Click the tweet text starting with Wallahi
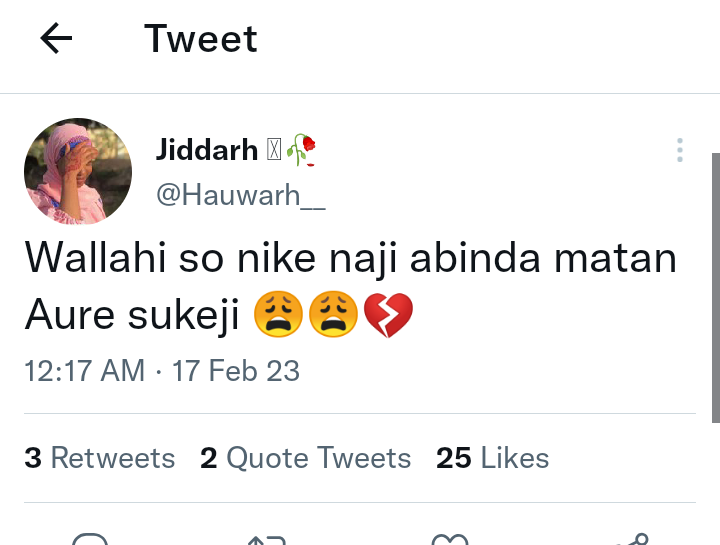720x545 pixels. click(350, 259)
